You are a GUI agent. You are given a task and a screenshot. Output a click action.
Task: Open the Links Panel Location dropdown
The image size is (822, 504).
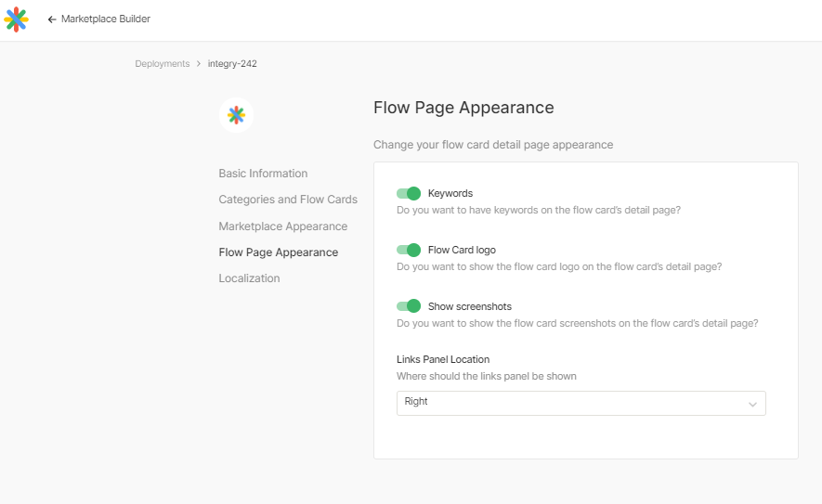(x=581, y=403)
